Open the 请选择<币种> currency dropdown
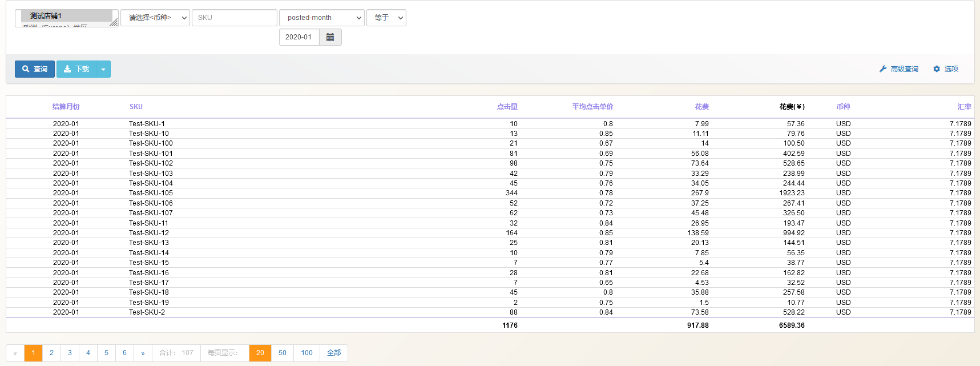980x366 pixels. [155, 18]
